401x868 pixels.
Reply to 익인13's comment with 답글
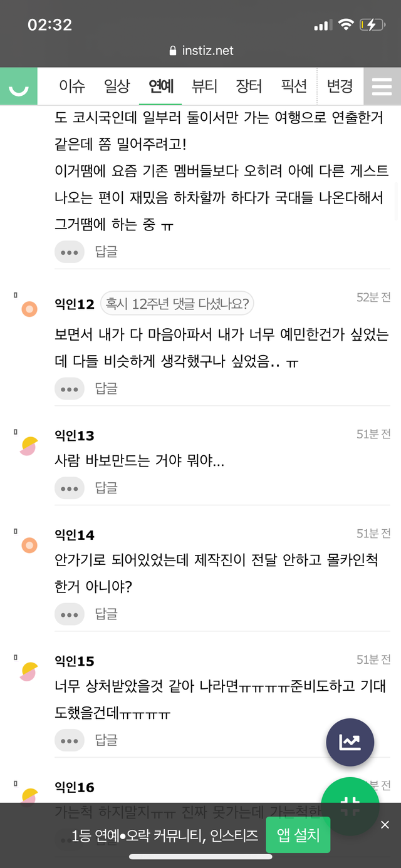click(x=107, y=488)
